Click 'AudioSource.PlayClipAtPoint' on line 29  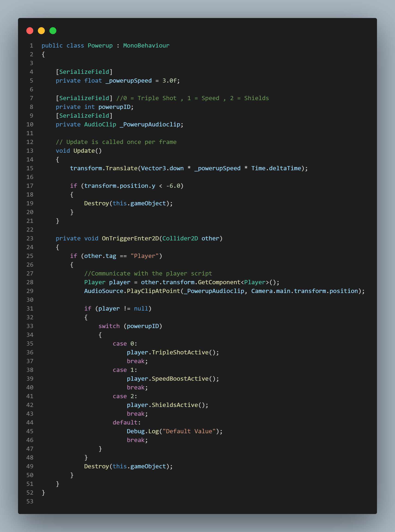132,291
